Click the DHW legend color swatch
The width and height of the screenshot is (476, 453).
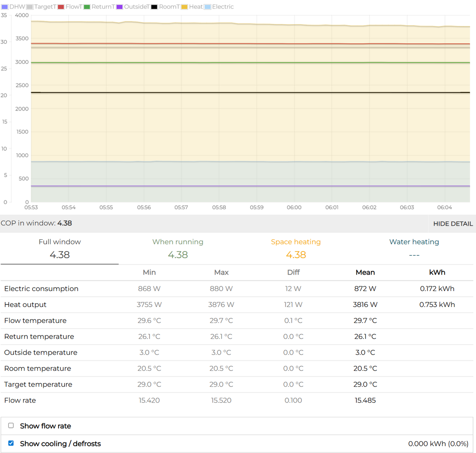coord(5,7)
